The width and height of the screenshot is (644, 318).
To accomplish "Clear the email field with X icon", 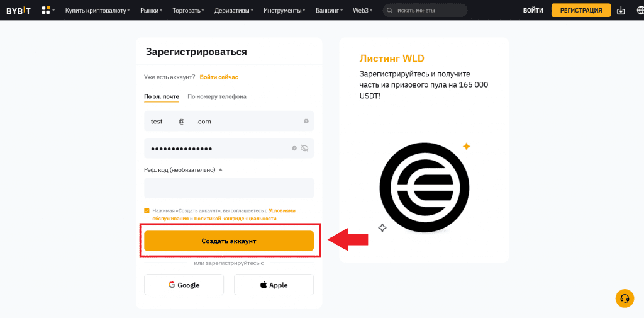I will pos(306,121).
